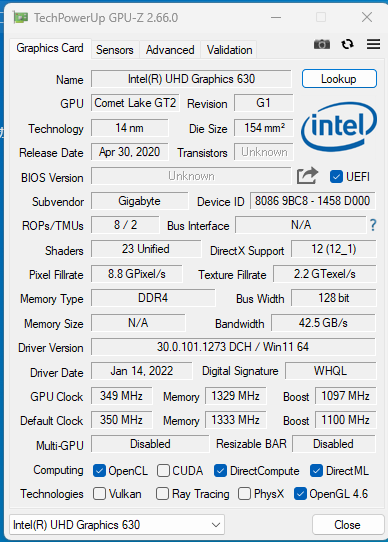This screenshot has height=542, width=388.
Task: Click the GPU-Z app icon in title bar
Action: tap(20, 17)
